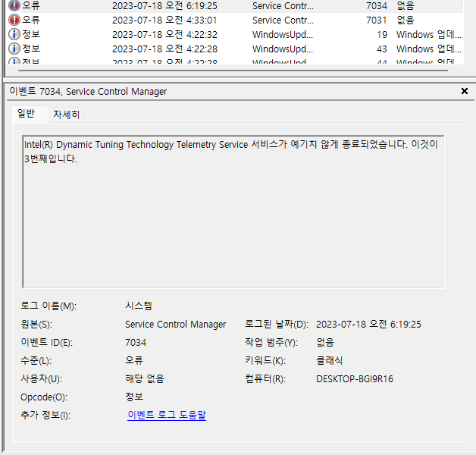Click Service Control Manager source value in details
The height and width of the screenshot is (455, 476).
175,324
